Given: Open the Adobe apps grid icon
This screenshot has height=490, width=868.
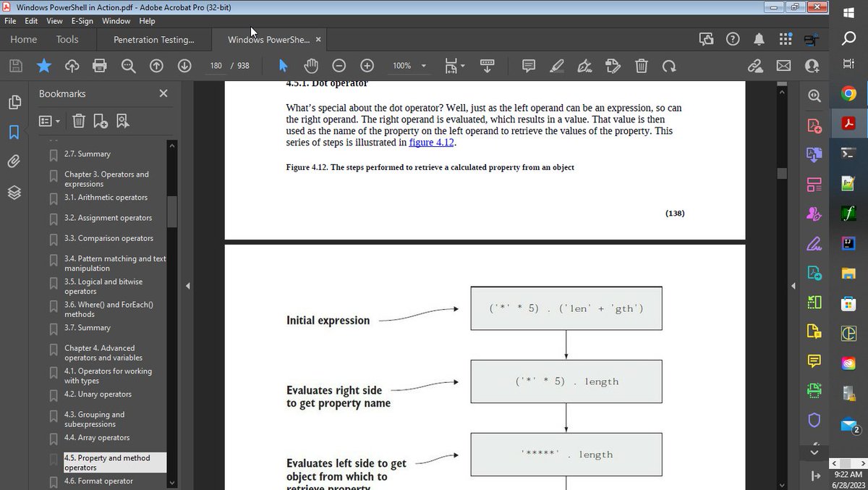Looking at the screenshot, I should [786, 39].
